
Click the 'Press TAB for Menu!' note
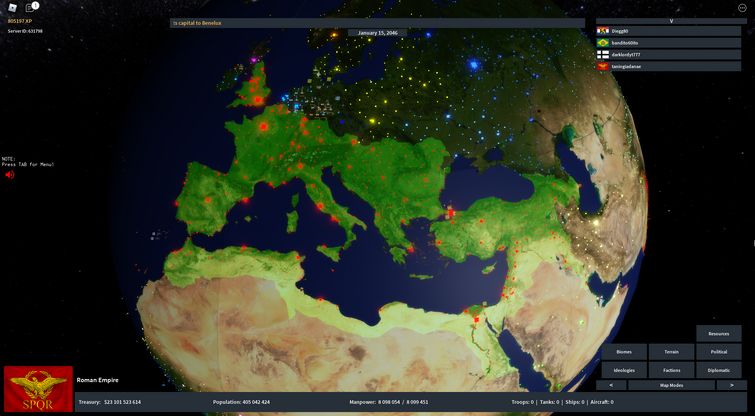click(27, 165)
